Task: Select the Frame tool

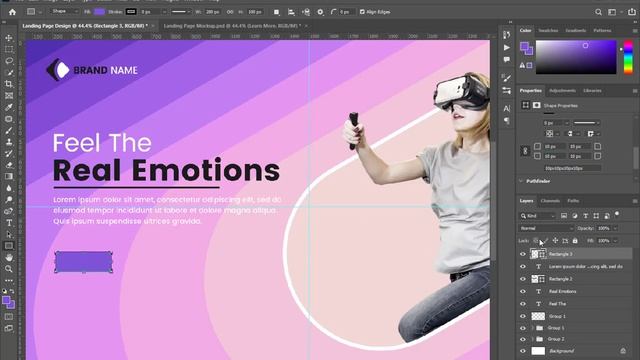Action: coord(9,96)
